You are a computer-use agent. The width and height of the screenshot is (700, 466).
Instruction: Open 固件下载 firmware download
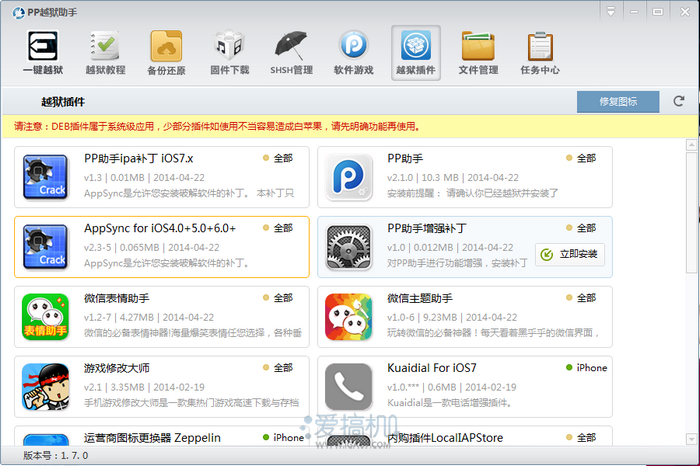pos(229,53)
